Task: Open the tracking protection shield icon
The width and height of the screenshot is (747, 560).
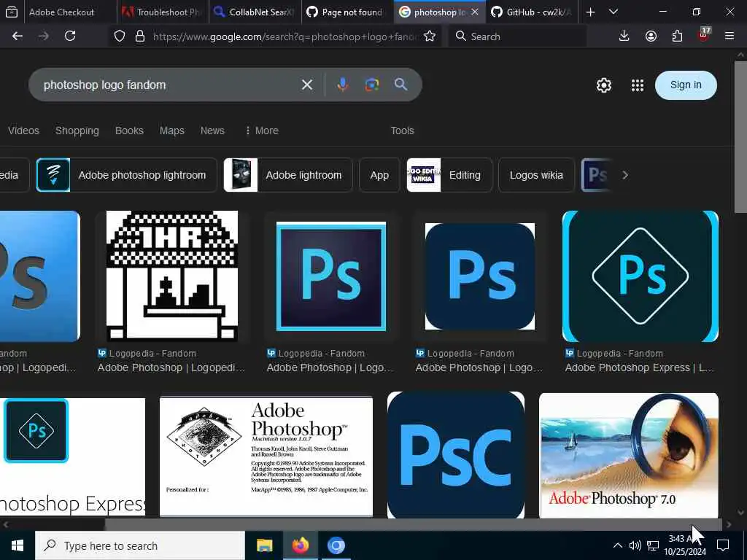Action: pos(120,36)
